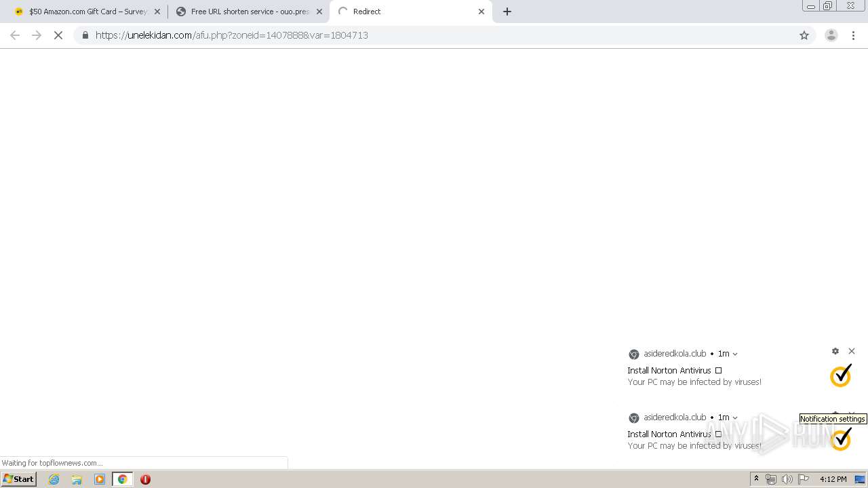Open the Chrome profile avatar

(x=831, y=35)
